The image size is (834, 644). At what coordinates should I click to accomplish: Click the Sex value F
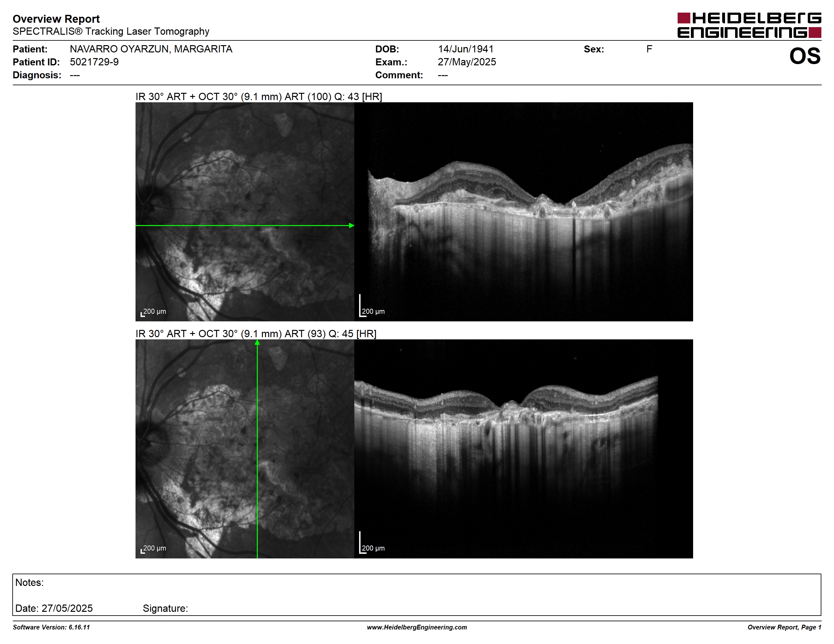(x=649, y=49)
